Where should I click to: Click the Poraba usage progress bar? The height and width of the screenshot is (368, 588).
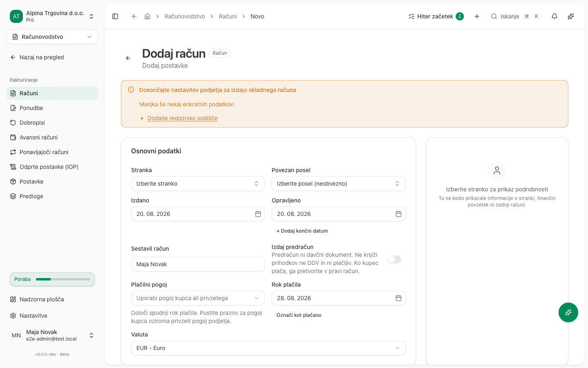(x=63, y=279)
